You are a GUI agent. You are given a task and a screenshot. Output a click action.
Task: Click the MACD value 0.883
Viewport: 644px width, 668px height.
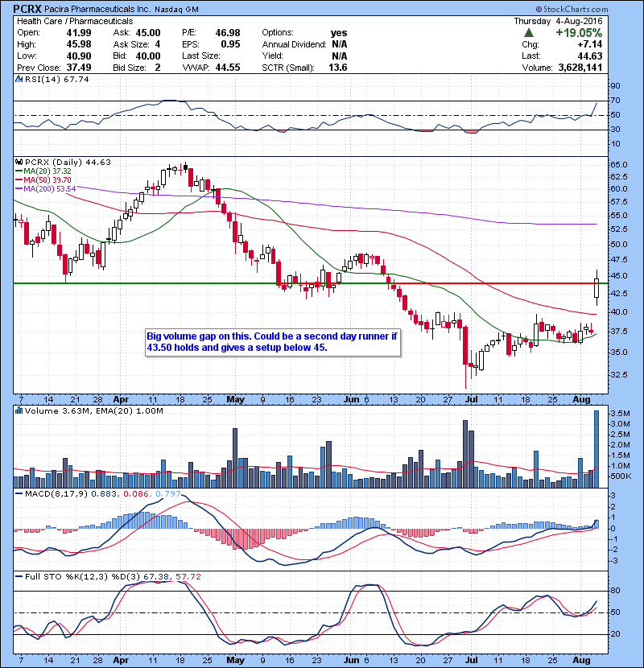click(x=105, y=494)
